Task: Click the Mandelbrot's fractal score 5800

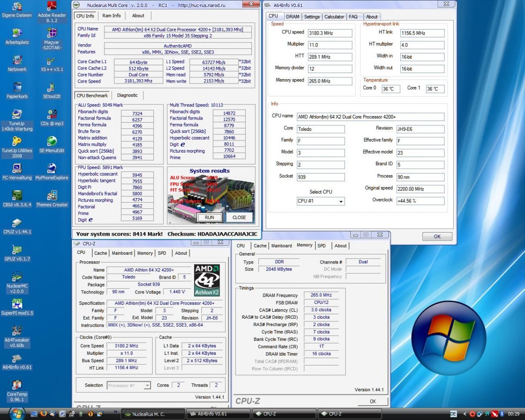Action: tap(137, 193)
